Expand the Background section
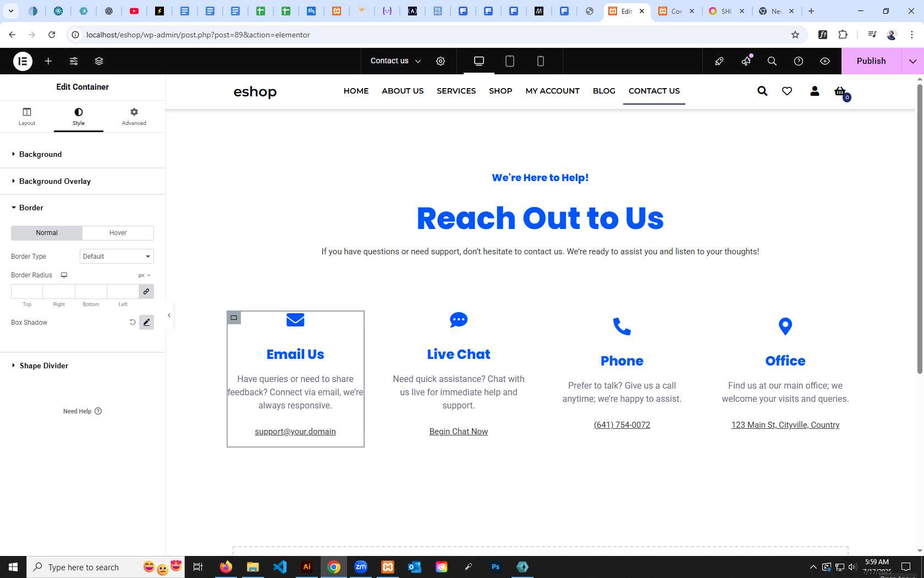This screenshot has width=924, height=578. point(40,154)
